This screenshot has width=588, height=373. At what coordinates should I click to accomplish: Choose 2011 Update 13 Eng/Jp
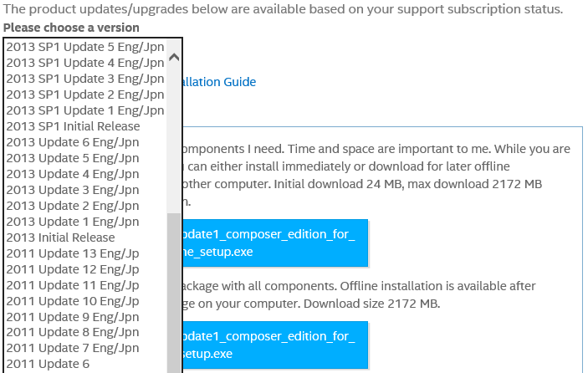pyautogui.click(x=73, y=253)
